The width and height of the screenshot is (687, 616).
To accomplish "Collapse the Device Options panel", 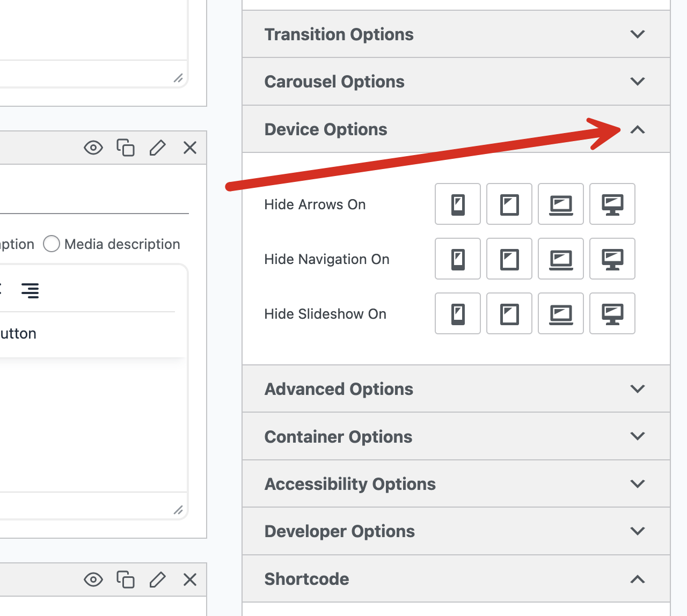I will click(x=637, y=129).
